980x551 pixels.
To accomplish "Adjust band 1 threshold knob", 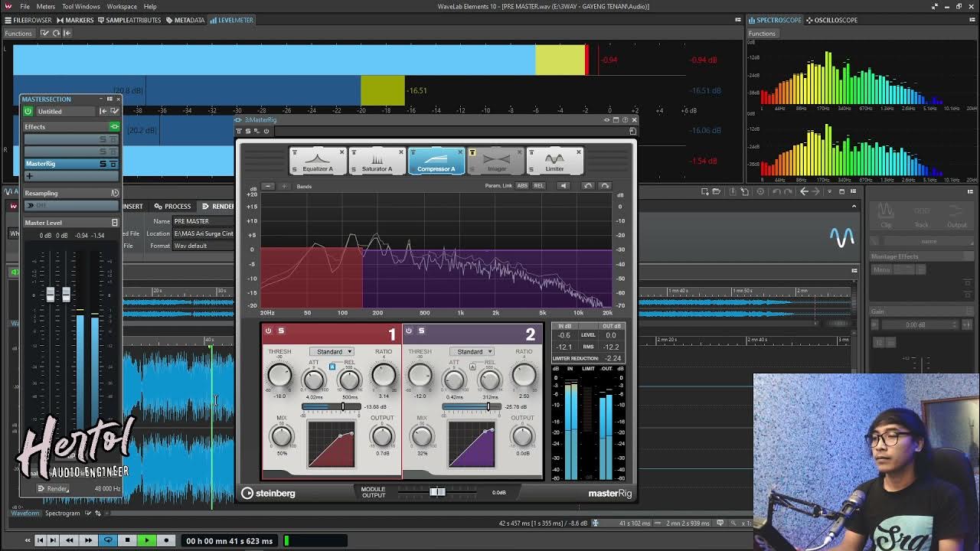I will point(279,375).
